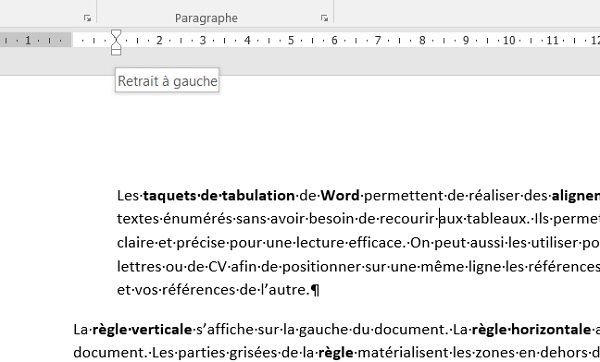Click the paragraph mark after 'l’autre.'
This screenshot has height=362, width=600.
(315, 290)
